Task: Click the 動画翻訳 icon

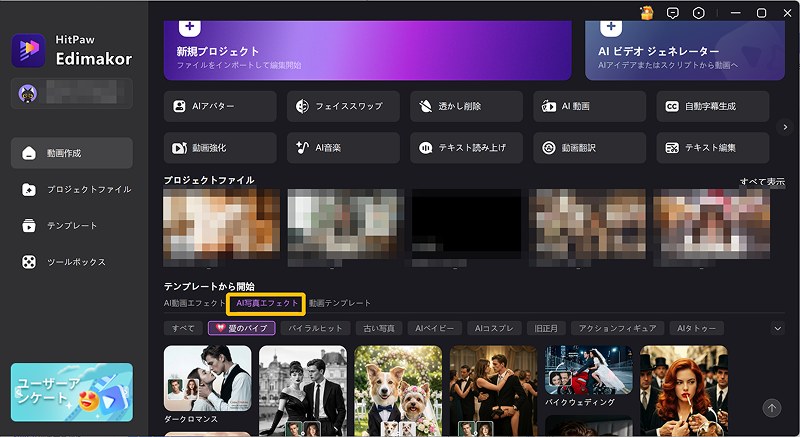Action: tap(548, 148)
